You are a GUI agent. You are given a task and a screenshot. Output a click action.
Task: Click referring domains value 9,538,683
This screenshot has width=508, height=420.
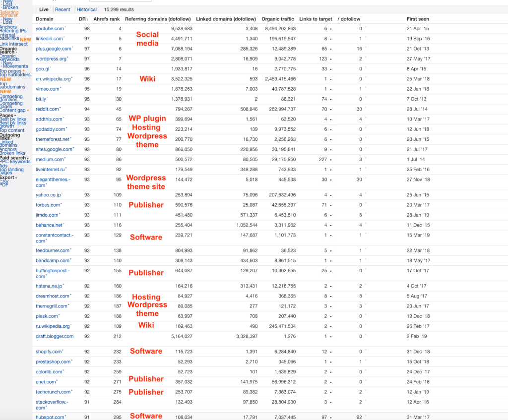pos(182,29)
